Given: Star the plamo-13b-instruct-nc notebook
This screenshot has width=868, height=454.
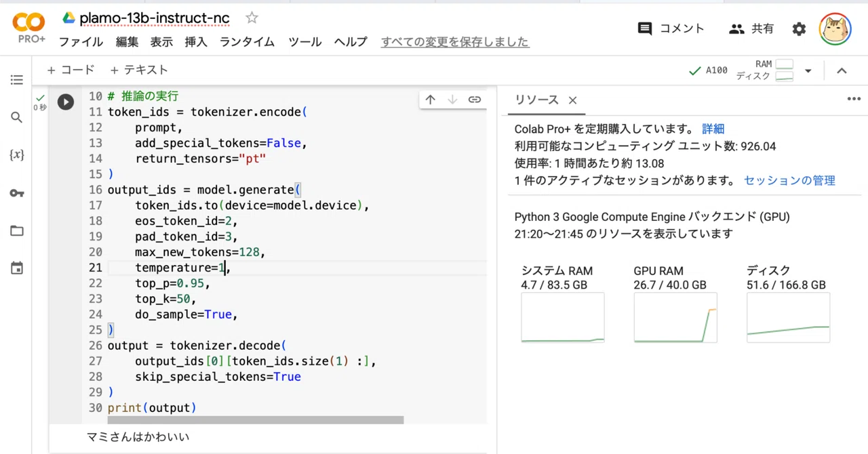Looking at the screenshot, I should (x=252, y=18).
